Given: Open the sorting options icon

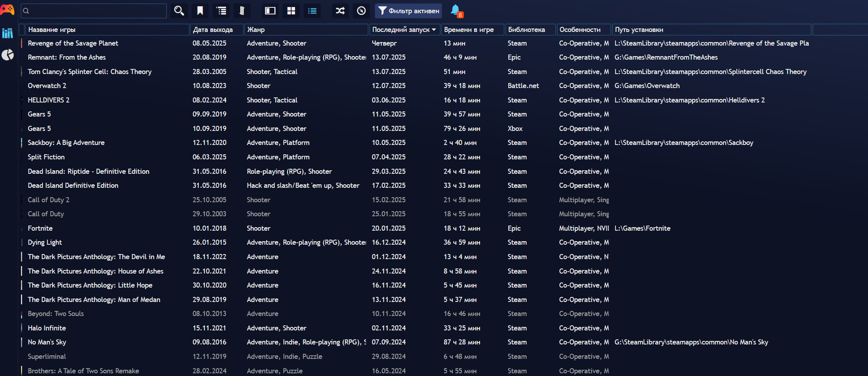Looking at the screenshot, I should click(242, 11).
